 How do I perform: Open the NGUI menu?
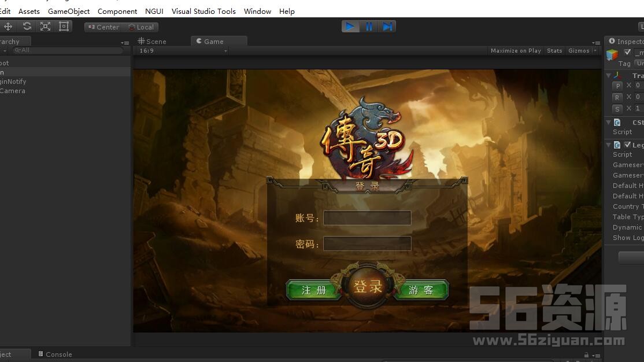[154, 11]
